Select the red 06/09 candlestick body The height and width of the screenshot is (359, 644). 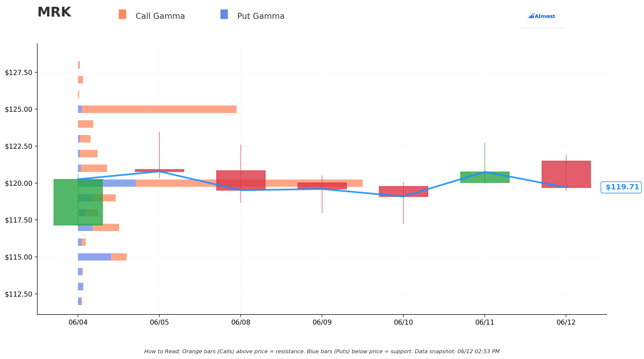click(x=322, y=186)
